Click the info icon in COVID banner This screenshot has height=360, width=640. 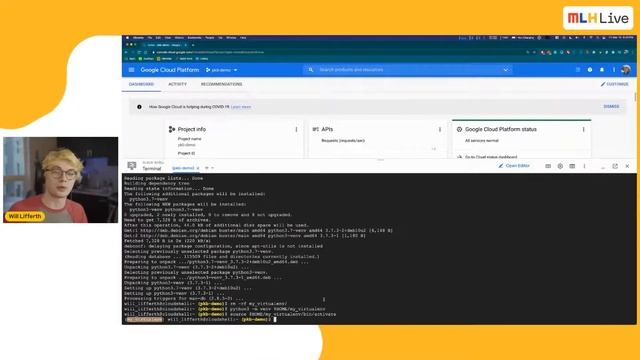pos(139,107)
